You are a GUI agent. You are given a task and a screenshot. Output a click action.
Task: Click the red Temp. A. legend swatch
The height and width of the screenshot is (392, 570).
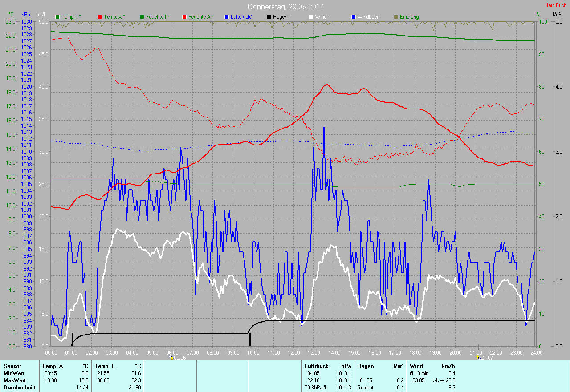pyautogui.click(x=99, y=17)
